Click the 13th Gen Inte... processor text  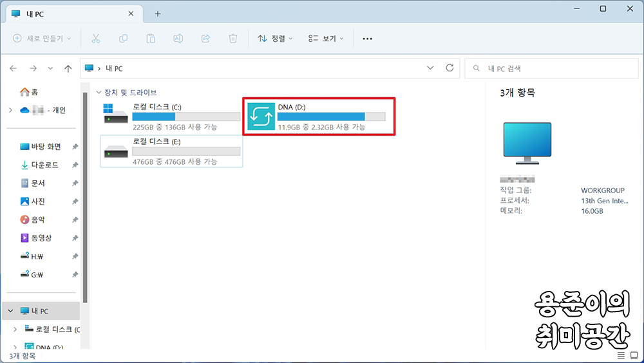point(605,201)
